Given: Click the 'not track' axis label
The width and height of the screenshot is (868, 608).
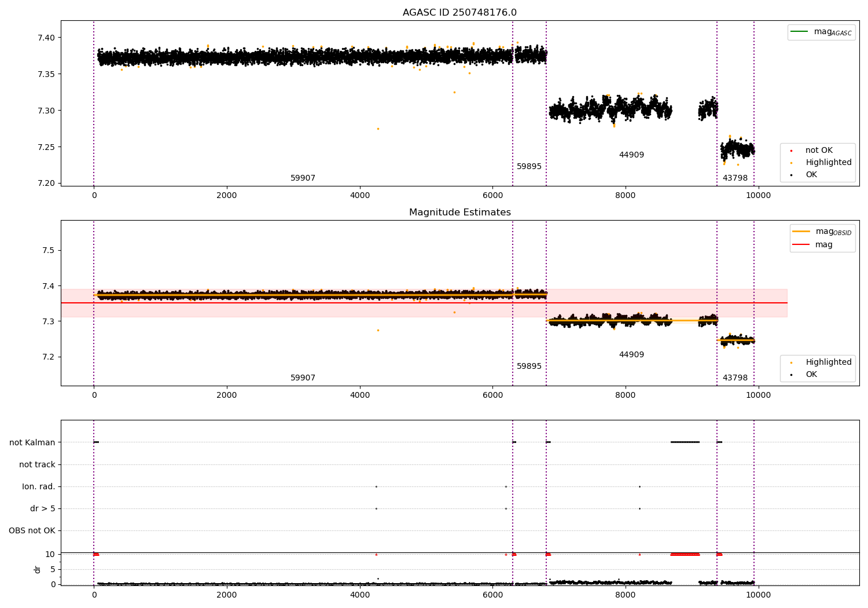Looking at the screenshot, I should pyautogui.click(x=37, y=464).
